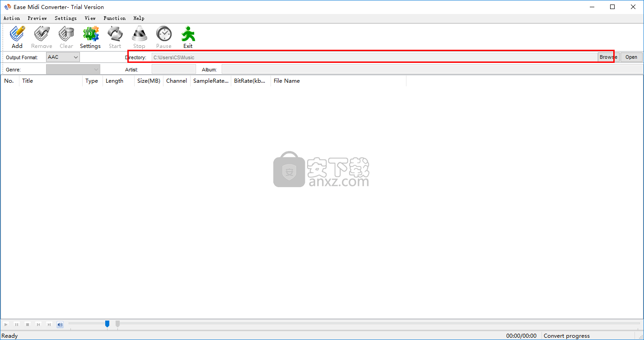Viewport: 644px width, 340px height.
Task: Click the application icon in the title bar
Action: coord(7,7)
